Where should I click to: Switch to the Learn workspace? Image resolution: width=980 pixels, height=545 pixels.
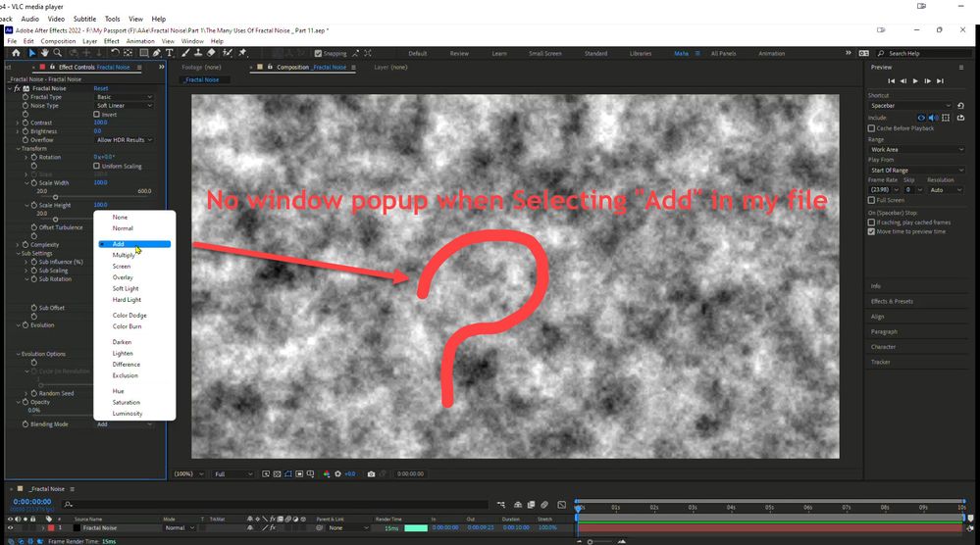498,54
